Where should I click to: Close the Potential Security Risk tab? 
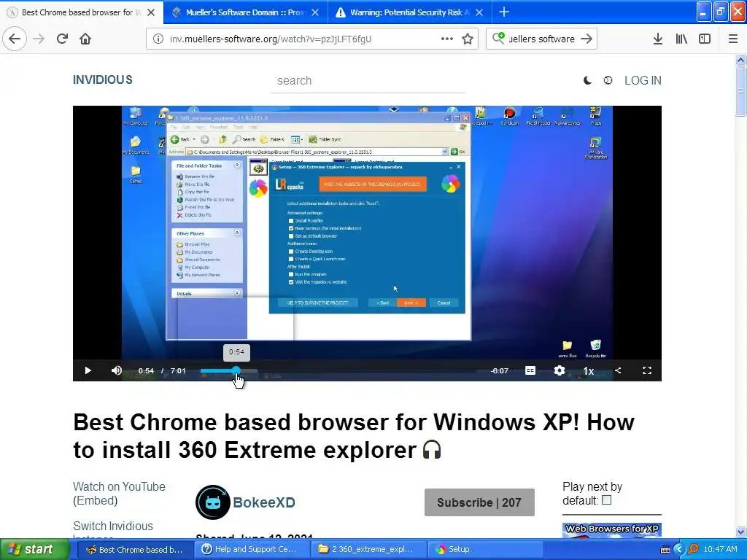point(480,12)
